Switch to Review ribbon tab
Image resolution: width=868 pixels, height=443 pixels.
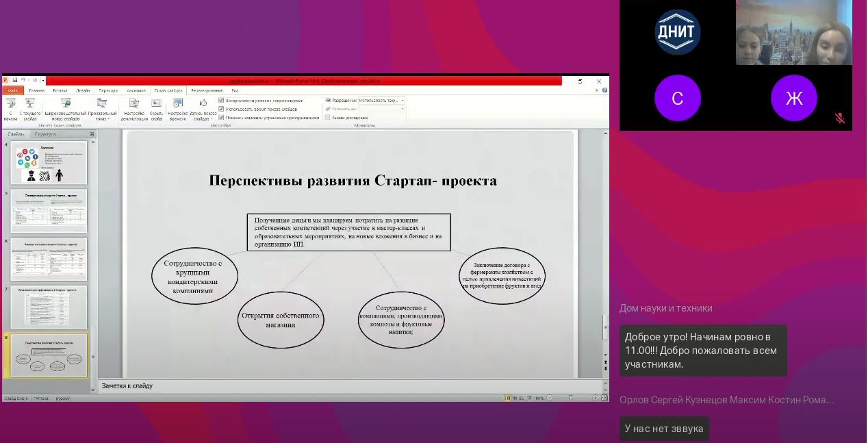(207, 90)
